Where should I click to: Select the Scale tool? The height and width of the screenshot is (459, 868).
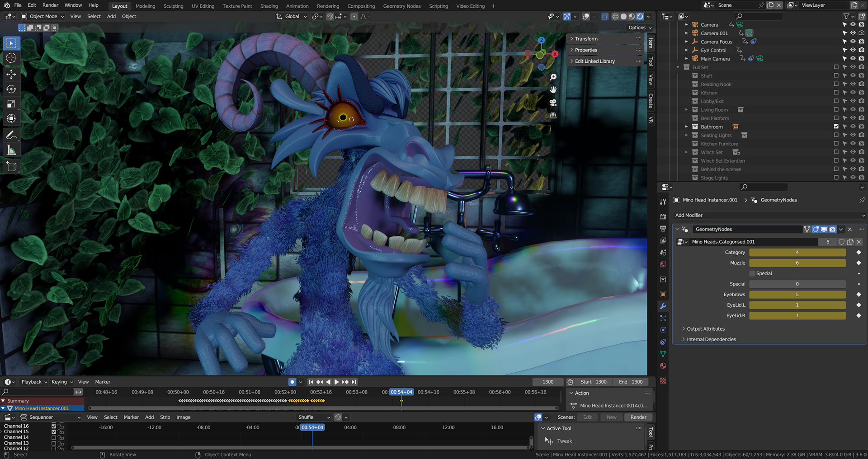click(11, 104)
